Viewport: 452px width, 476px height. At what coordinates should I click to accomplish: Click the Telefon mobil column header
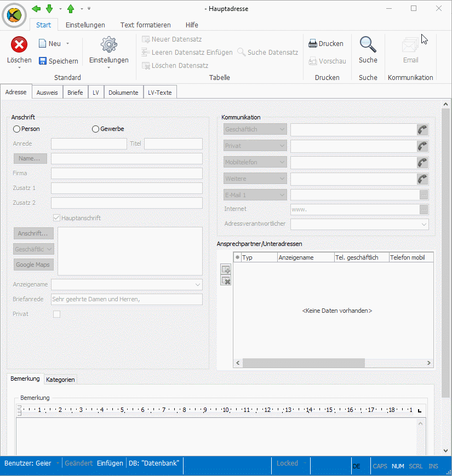(x=411, y=257)
